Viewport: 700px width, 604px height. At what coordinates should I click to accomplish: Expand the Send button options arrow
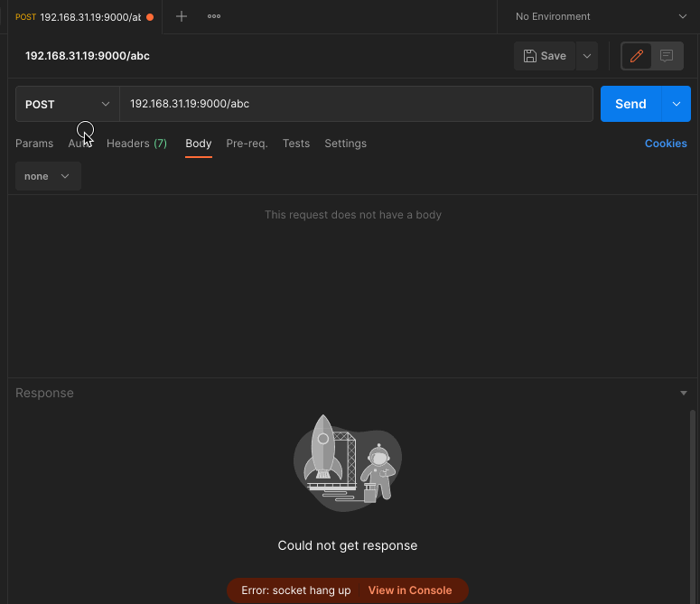tap(676, 104)
